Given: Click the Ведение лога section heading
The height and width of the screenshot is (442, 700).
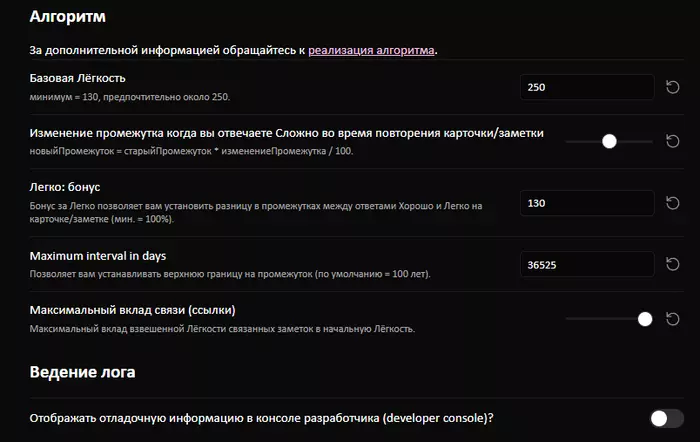Looking at the screenshot, I should 82,372.
